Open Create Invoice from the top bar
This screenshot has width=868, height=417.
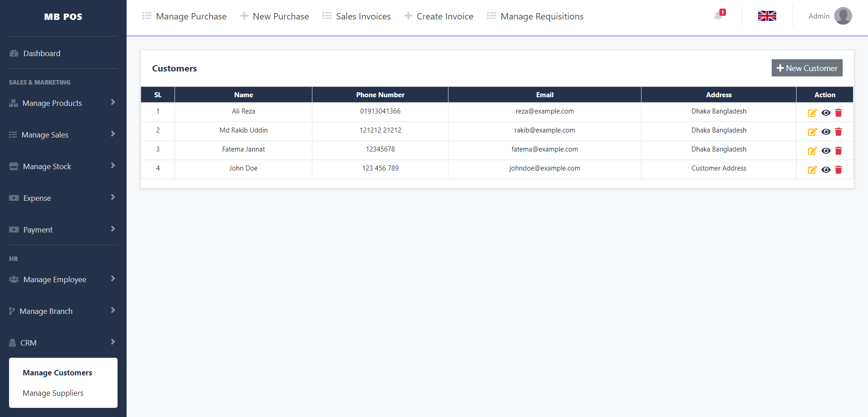pos(439,16)
